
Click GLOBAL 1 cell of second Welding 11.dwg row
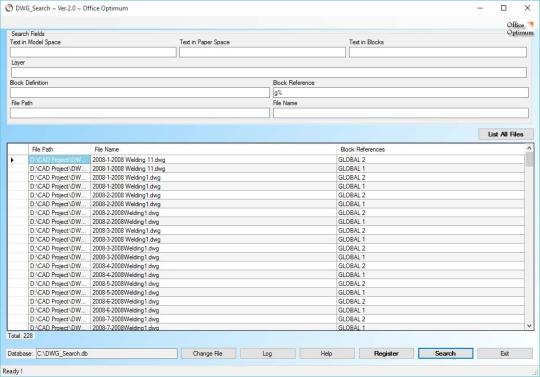tap(430, 169)
